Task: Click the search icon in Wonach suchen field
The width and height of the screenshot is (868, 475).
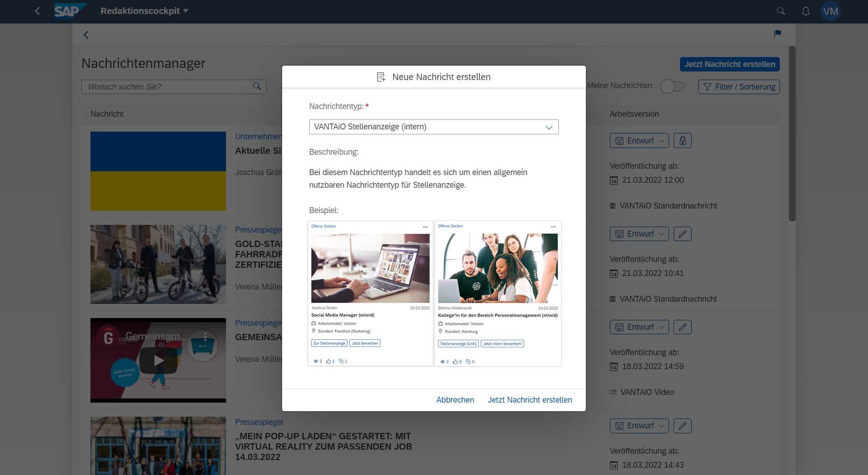Action: tap(257, 86)
